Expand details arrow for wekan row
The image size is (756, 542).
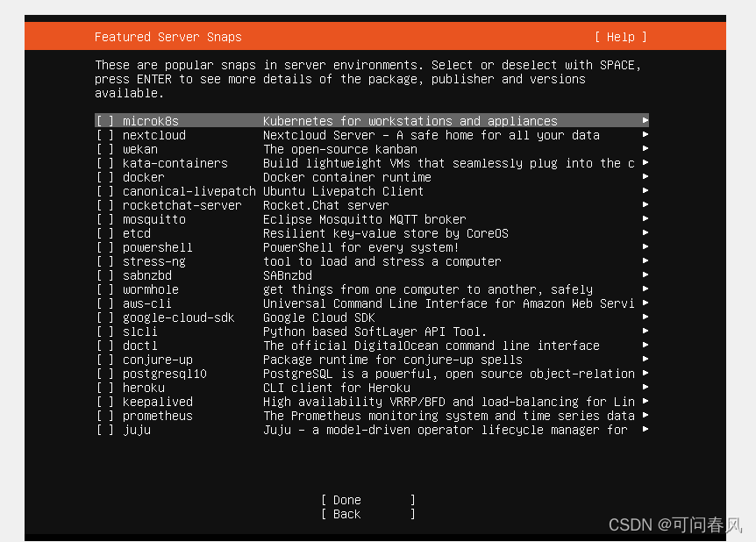tap(645, 148)
